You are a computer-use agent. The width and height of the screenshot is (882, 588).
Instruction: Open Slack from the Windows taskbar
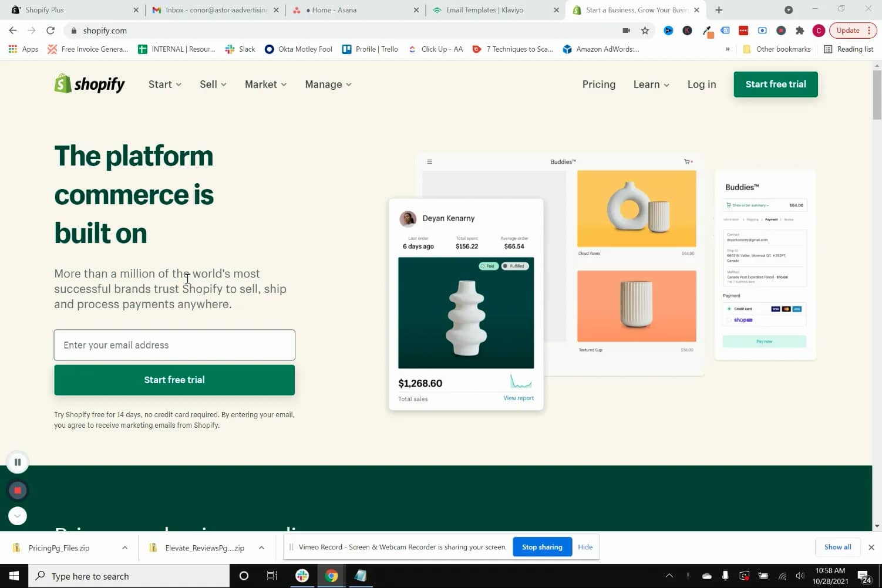pyautogui.click(x=302, y=576)
